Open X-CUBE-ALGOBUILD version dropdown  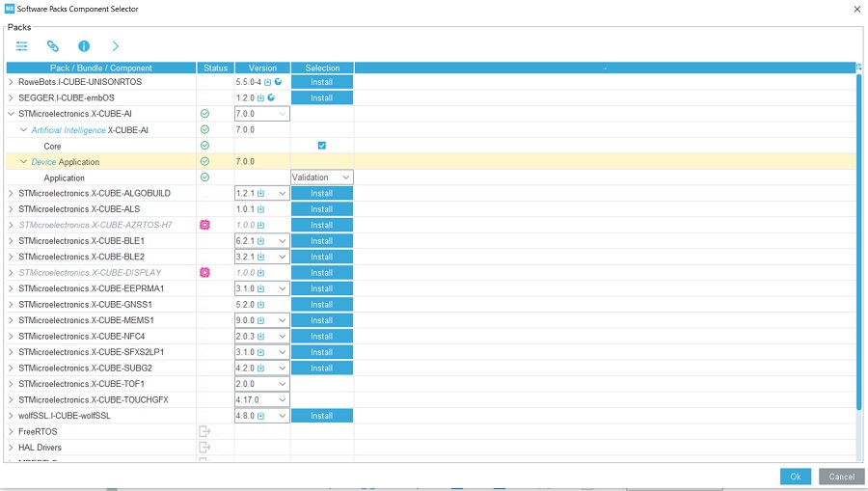click(x=261, y=193)
